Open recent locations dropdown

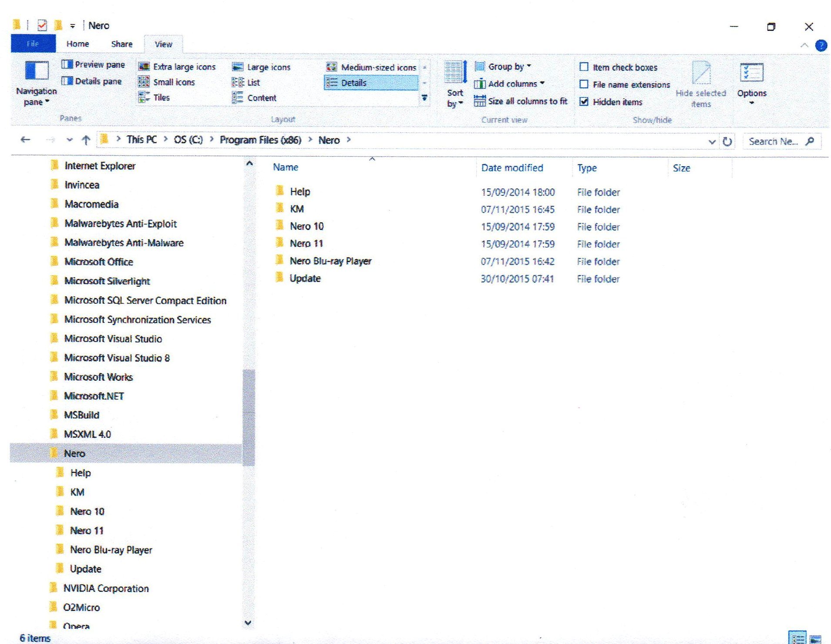(69, 140)
